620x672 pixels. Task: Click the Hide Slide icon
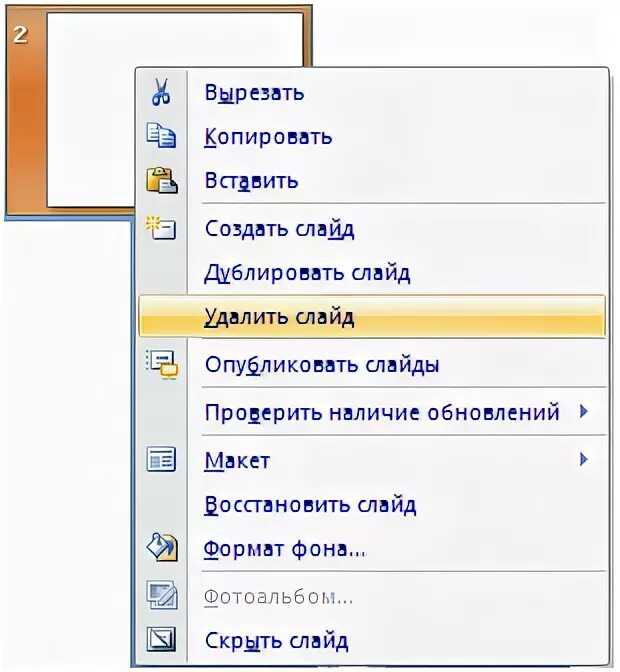coord(161,639)
